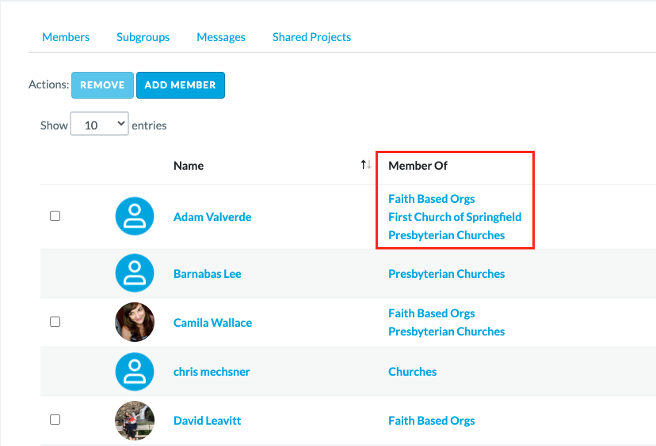
Task: Select Camila Wallace's row checkbox
Action: (x=55, y=322)
